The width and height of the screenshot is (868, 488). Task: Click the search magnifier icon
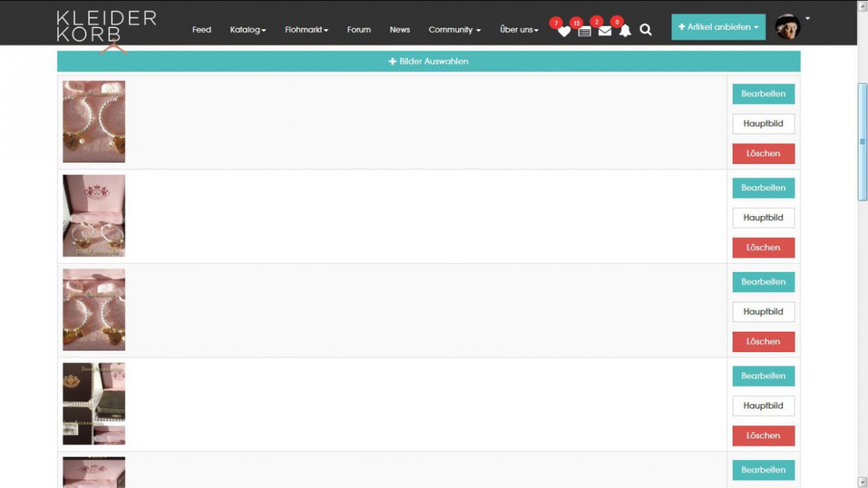(646, 30)
